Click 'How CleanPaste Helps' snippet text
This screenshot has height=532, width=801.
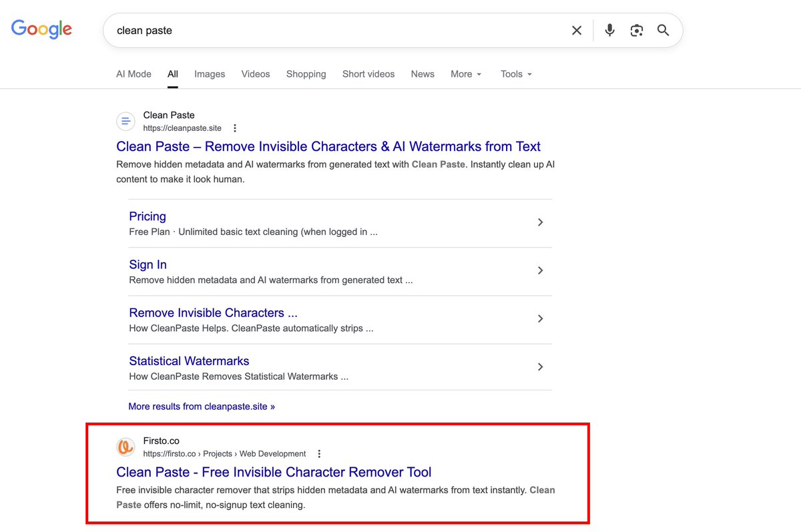pyautogui.click(x=251, y=328)
